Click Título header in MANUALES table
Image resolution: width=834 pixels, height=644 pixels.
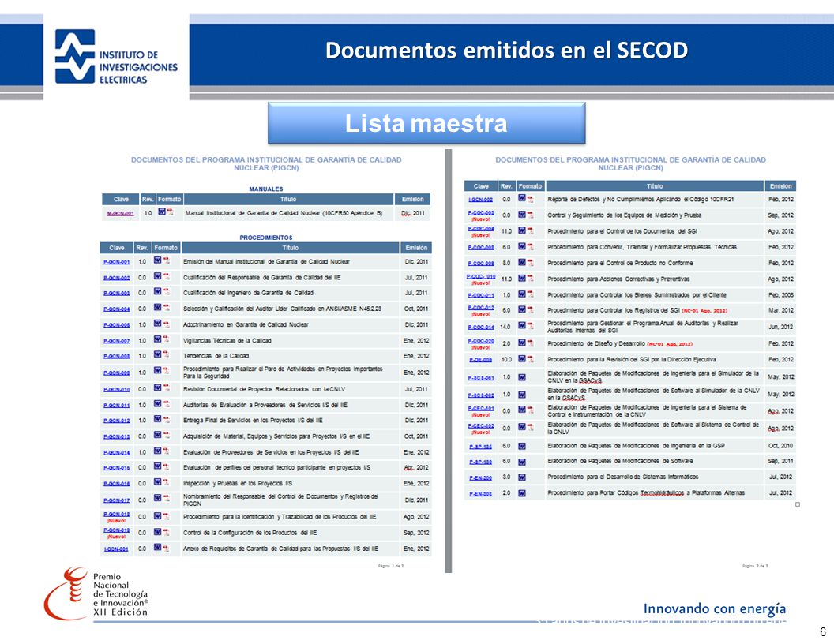coord(288,199)
